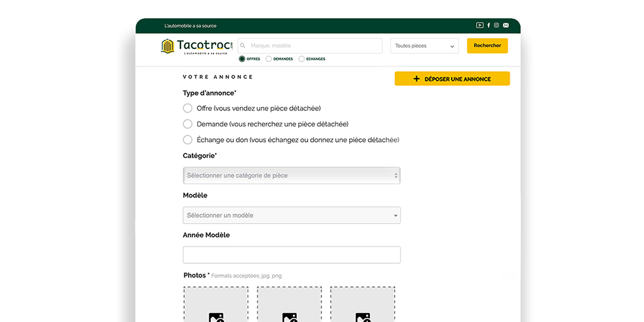Click the third photo upload placeholder

363,304
